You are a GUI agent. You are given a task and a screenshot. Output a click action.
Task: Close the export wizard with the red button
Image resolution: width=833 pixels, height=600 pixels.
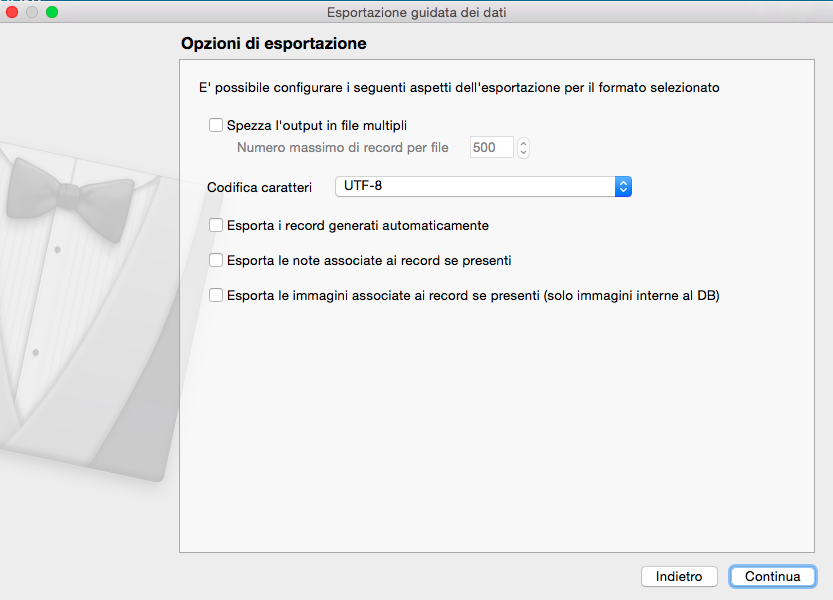13,12
